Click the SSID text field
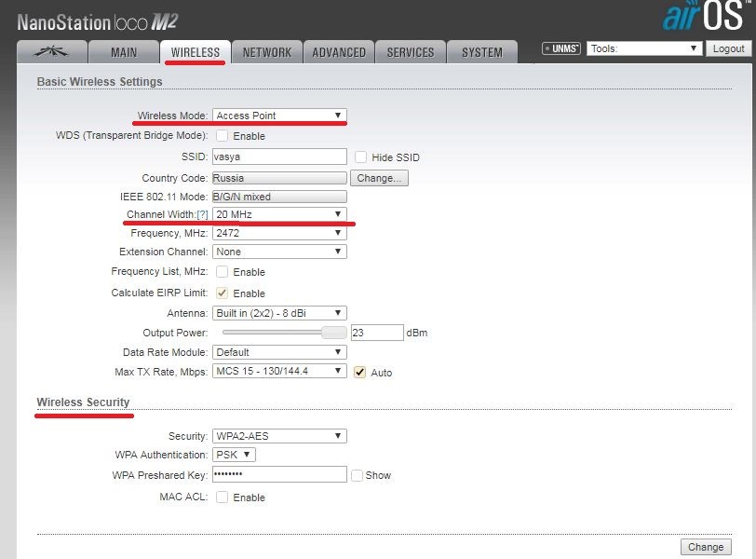Viewport: 756px width, 559px height. click(x=279, y=157)
